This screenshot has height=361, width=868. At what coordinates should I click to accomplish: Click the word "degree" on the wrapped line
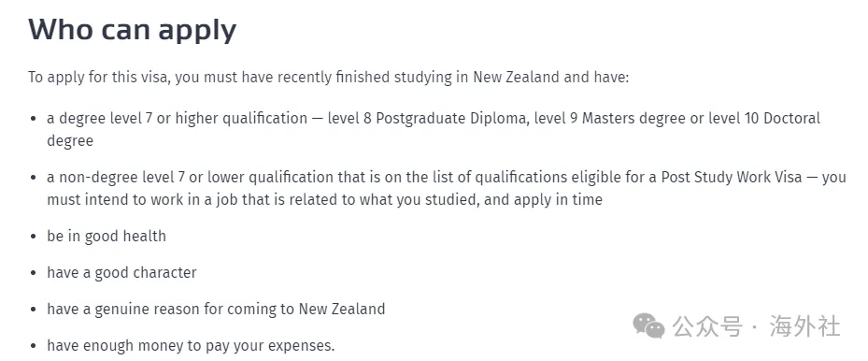click(70, 140)
